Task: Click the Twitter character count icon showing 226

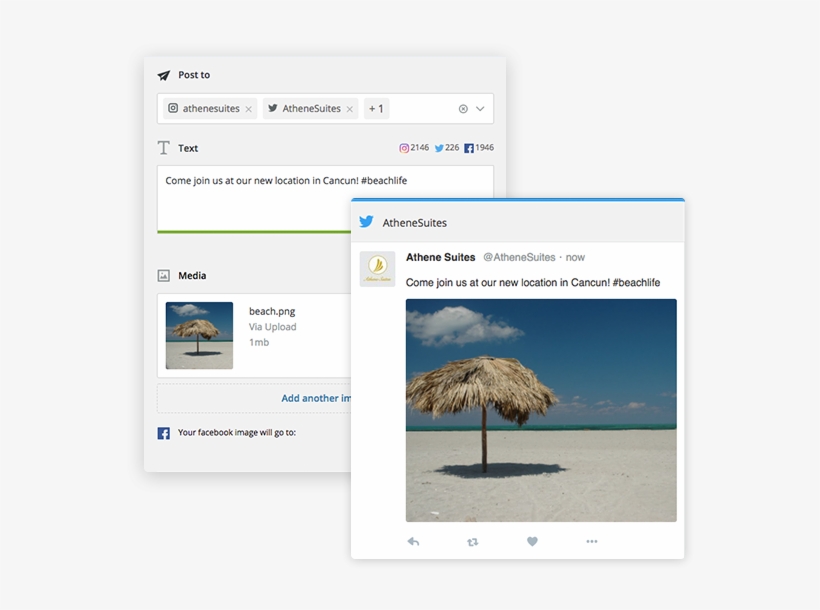Action: [439, 146]
